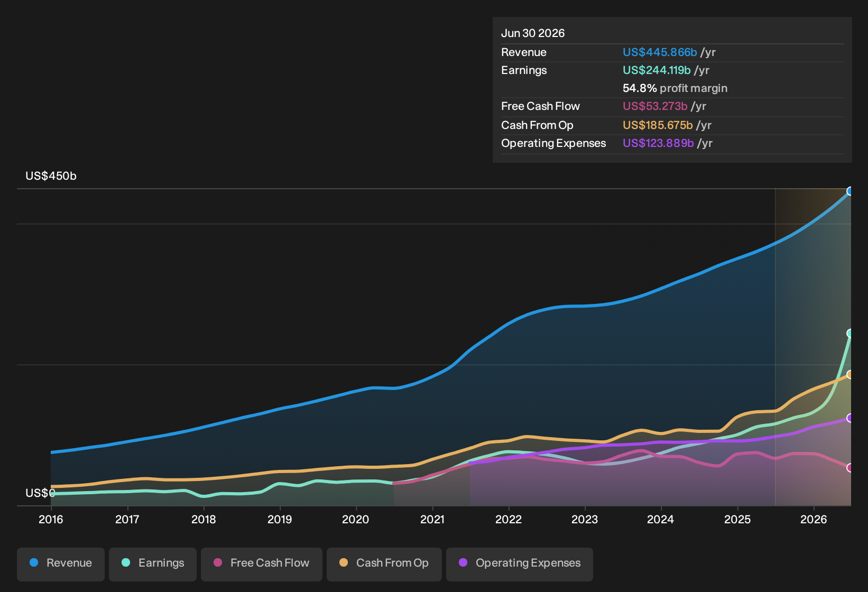The height and width of the screenshot is (592, 868).
Task: Click the US$450b y-axis label
Action: tap(51, 176)
